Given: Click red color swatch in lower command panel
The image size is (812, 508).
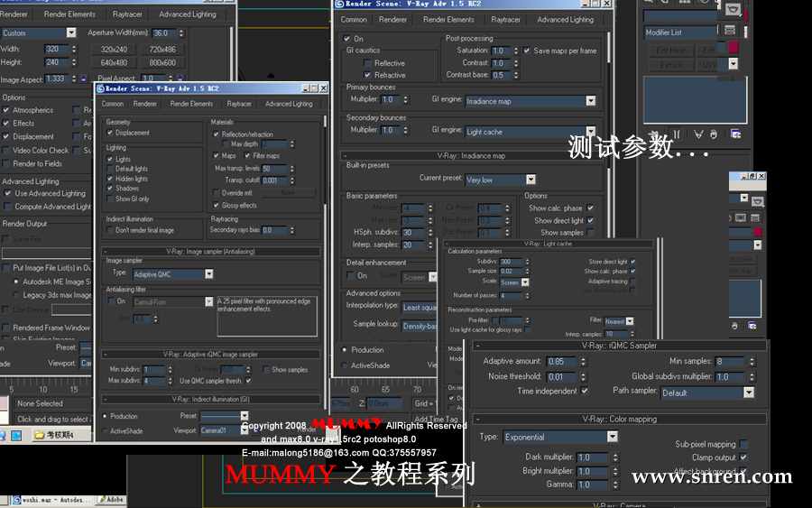Looking at the screenshot, I should click(758, 232).
